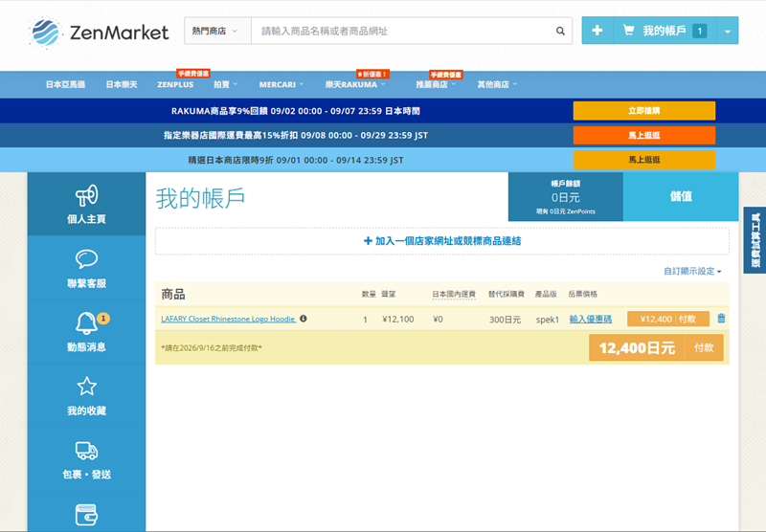
Task: Click the ZenMarket logo
Action: [x=99, y=33]
